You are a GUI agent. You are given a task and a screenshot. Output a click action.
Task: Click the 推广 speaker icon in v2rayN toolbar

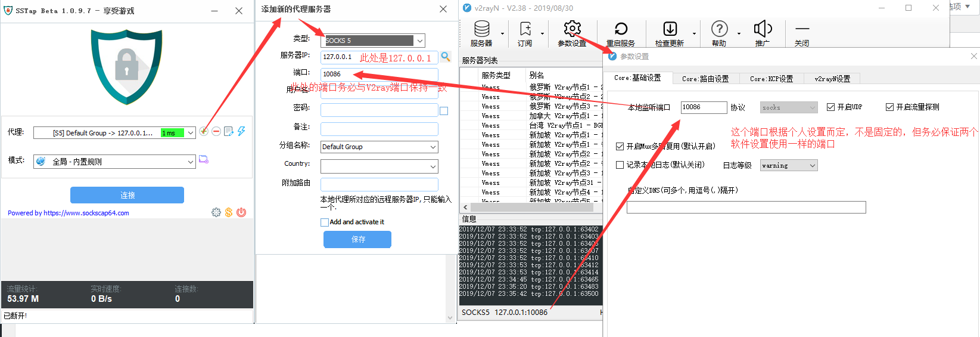point(763,29)
